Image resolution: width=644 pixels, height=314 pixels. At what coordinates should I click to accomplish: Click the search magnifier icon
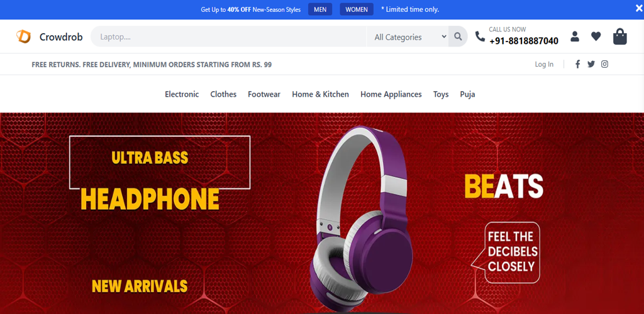pos(458,37)
